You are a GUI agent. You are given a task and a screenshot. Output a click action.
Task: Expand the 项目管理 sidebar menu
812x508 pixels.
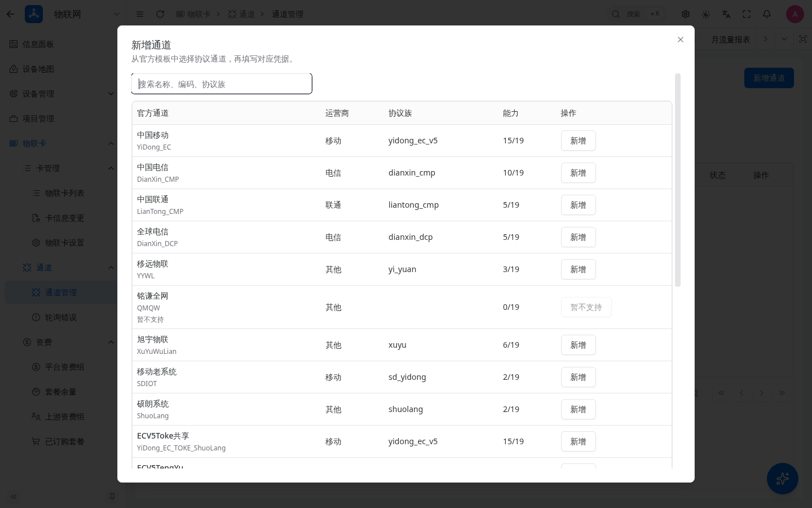coord(63,119)
